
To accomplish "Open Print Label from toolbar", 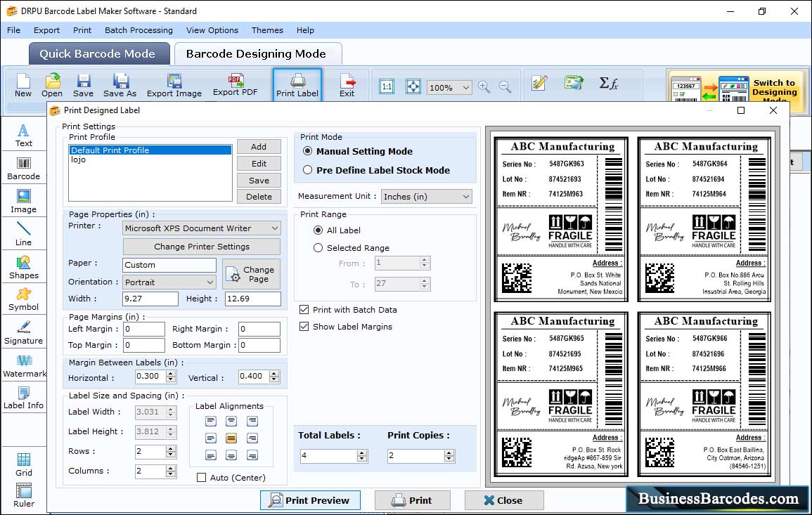I will click(x=297, y=86).
